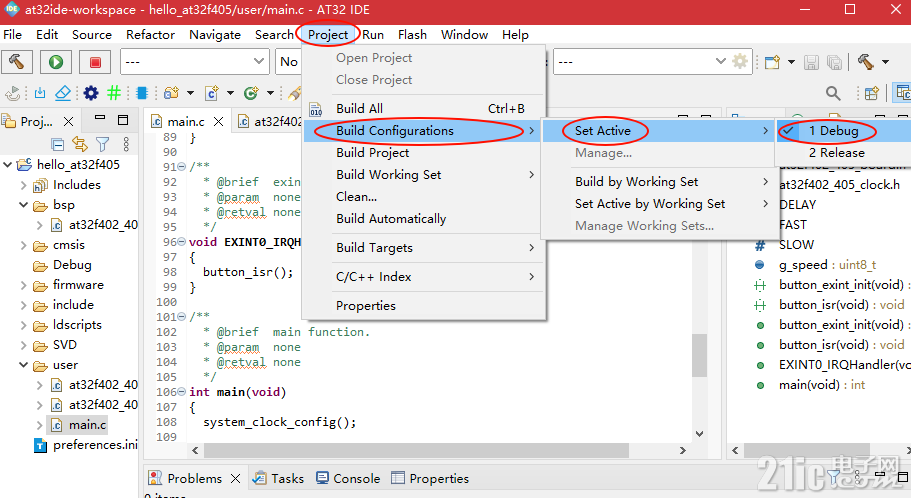Open the Project Explorer view menu dots
The image size is (911, 498).
click(126, 144)
